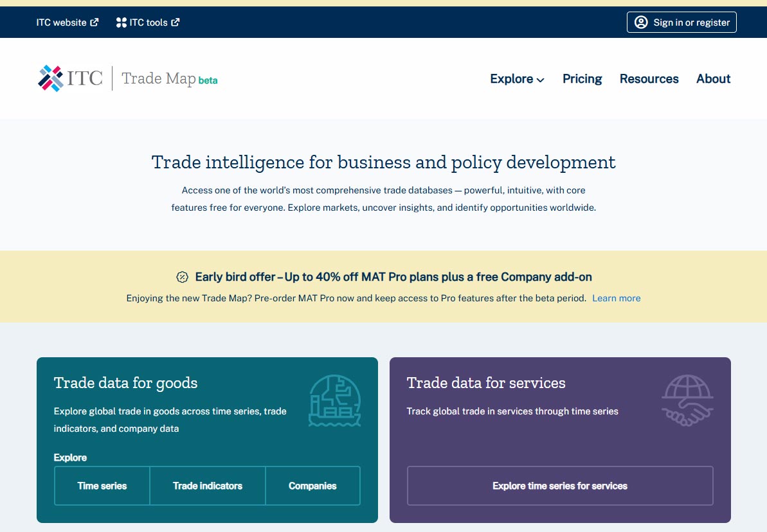The height and width of the screenshot is (532, 767).
Task: Follow the Learn more link
Action: (x=617, y=298)
